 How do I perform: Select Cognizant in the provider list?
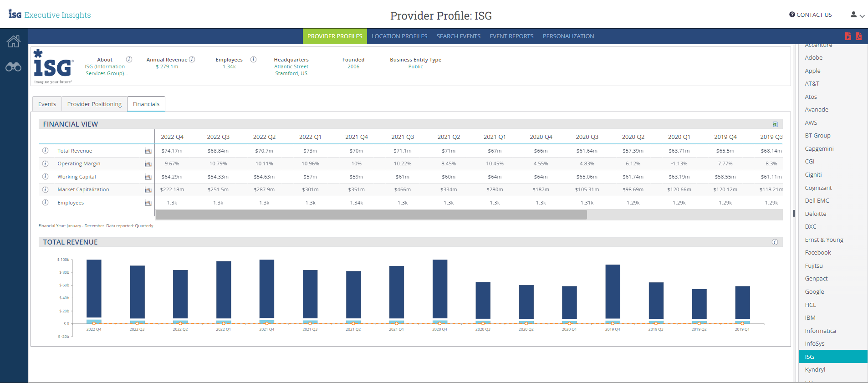click(x=833, y=188)
